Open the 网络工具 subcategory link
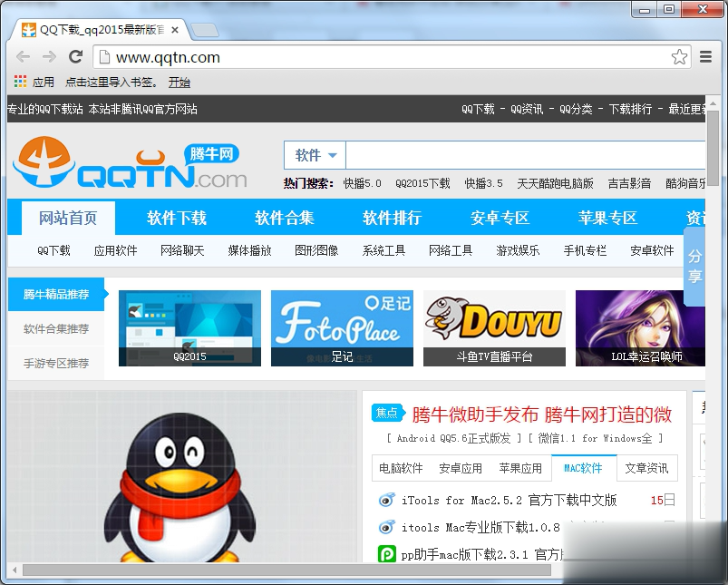The width and height of the screenshot is (728, 585). point(451,250)
